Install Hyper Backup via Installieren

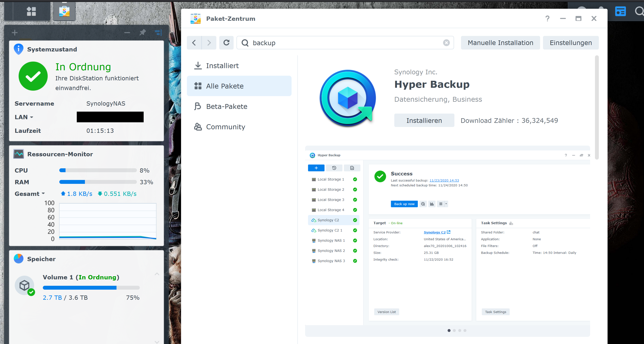424,120
